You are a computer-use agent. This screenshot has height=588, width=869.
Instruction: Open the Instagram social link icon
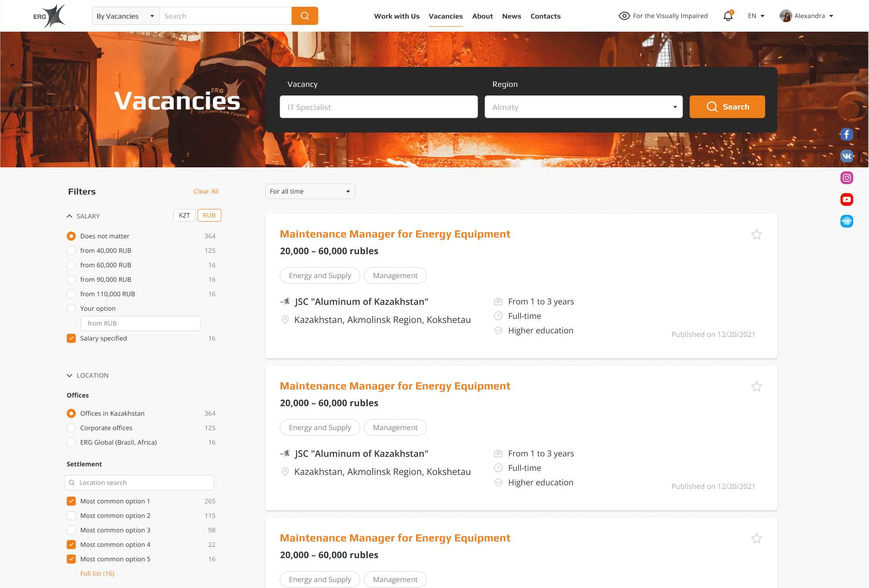click(x=846, y=178)
